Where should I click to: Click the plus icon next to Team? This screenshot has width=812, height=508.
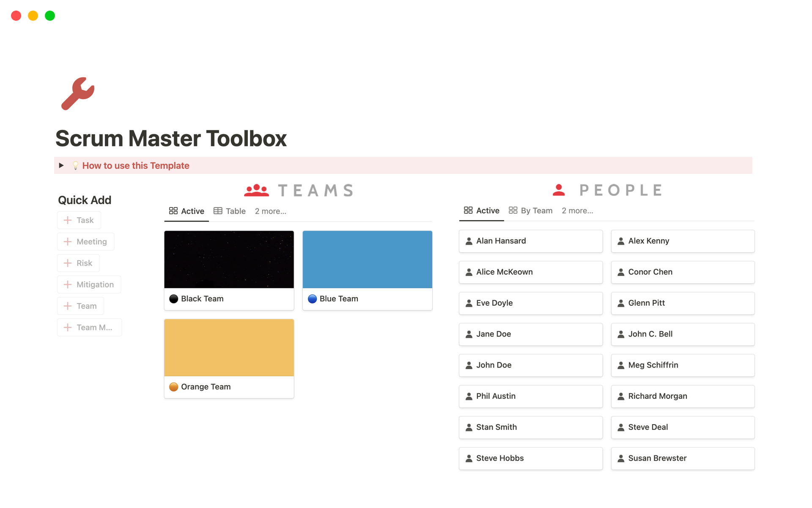point(69,306)
